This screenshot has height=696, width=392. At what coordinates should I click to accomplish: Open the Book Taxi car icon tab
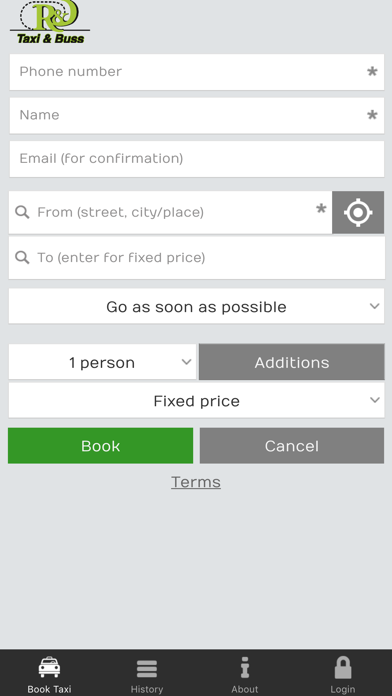[49, 674]
